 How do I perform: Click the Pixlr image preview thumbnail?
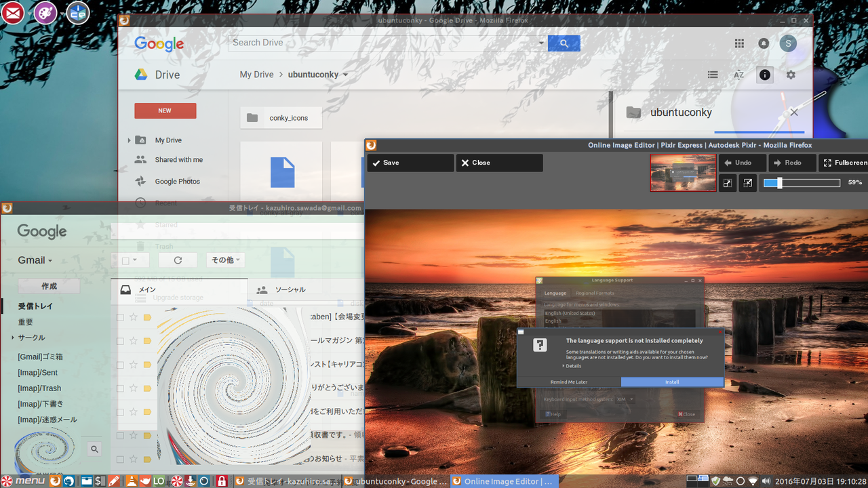[x=683, y=173]
